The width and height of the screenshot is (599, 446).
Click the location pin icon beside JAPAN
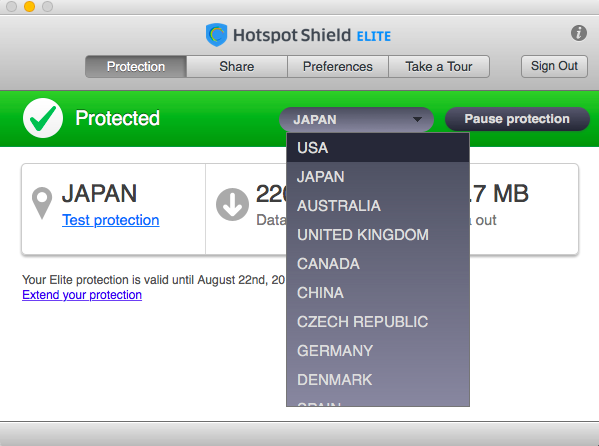point(42,203)
